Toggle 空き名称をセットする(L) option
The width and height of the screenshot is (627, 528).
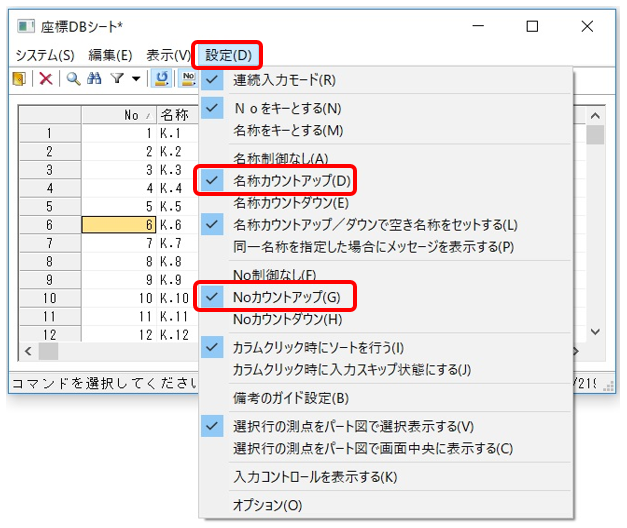(386, 225)
